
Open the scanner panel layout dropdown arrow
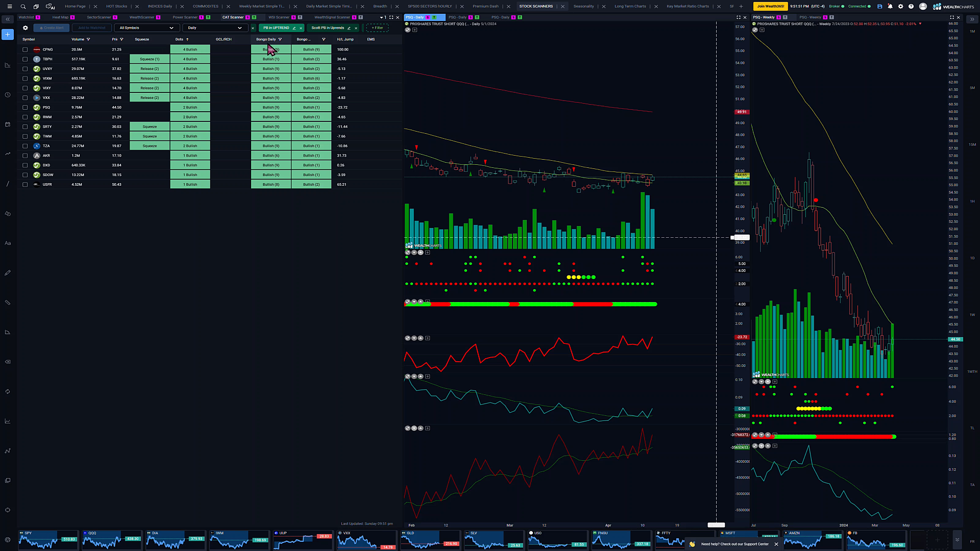[x=381, y=17]
